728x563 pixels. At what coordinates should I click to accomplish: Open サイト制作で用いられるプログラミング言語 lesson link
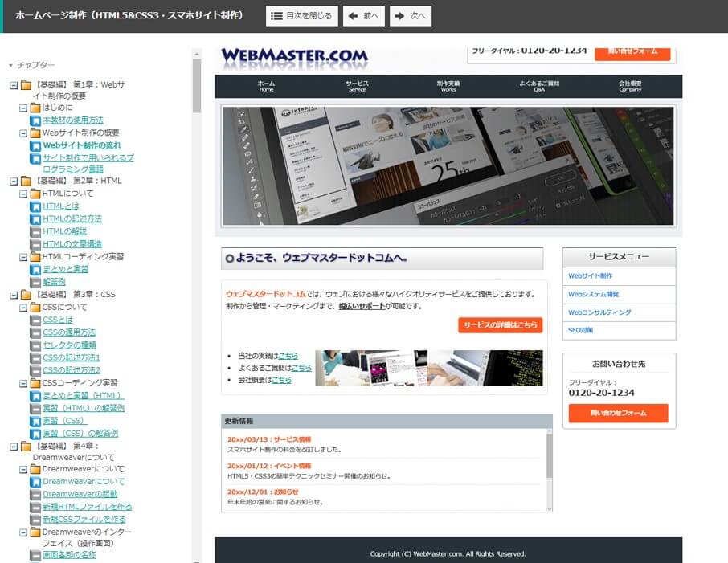pyautogui.click(x=88, y=163)
